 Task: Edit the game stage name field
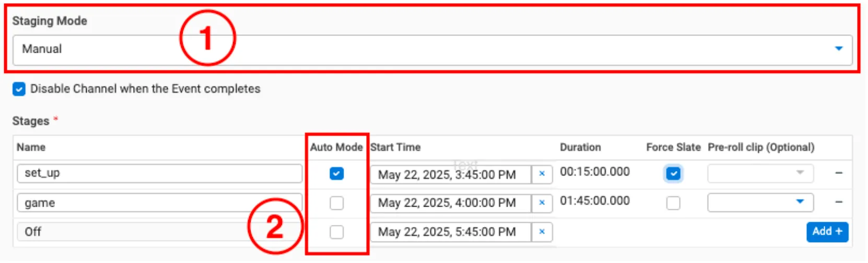point(159,203)
